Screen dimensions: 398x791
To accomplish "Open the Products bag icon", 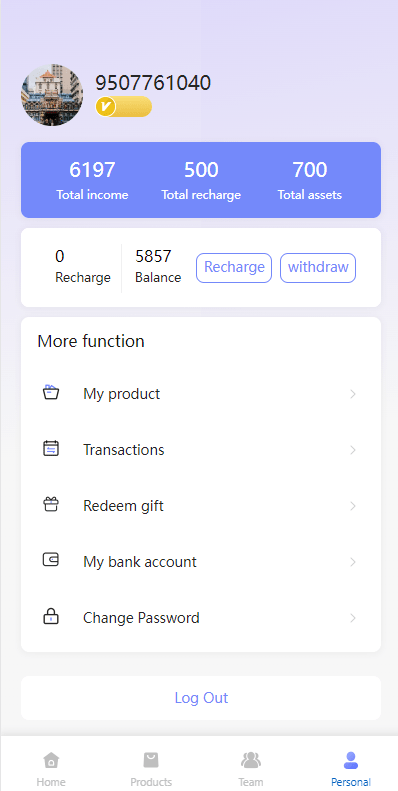I will [151, 759].
